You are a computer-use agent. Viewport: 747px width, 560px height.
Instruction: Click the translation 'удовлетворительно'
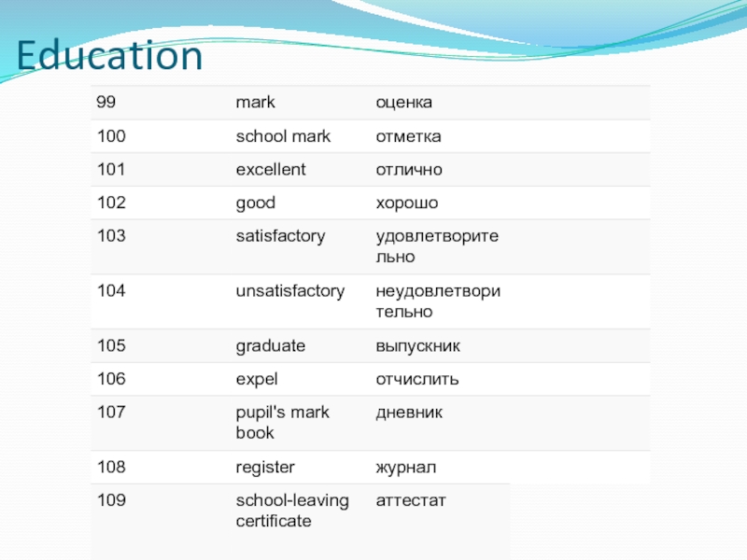[437, 246]
